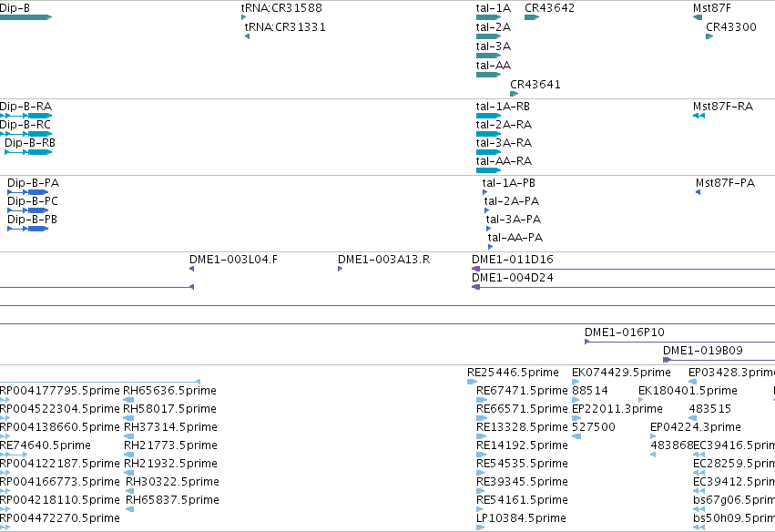Click the RE67471.5prime EST label
This screenshot has height=532, width=775.
pos(522,391)
